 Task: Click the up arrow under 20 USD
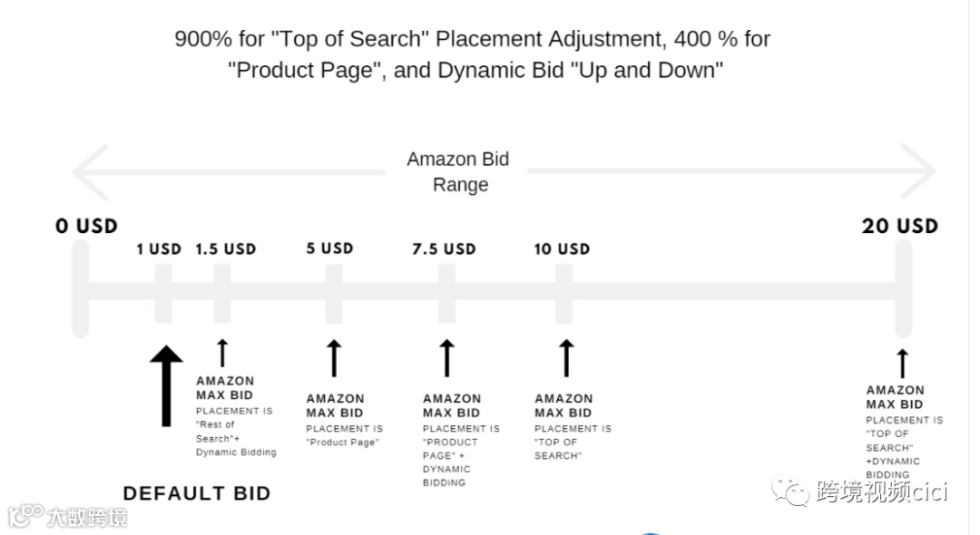[x=902, y=364]
